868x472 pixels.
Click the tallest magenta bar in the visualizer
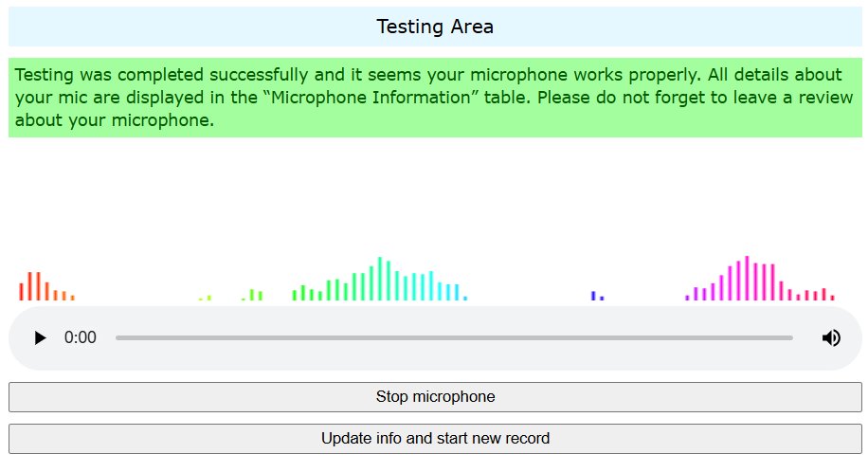748,278
